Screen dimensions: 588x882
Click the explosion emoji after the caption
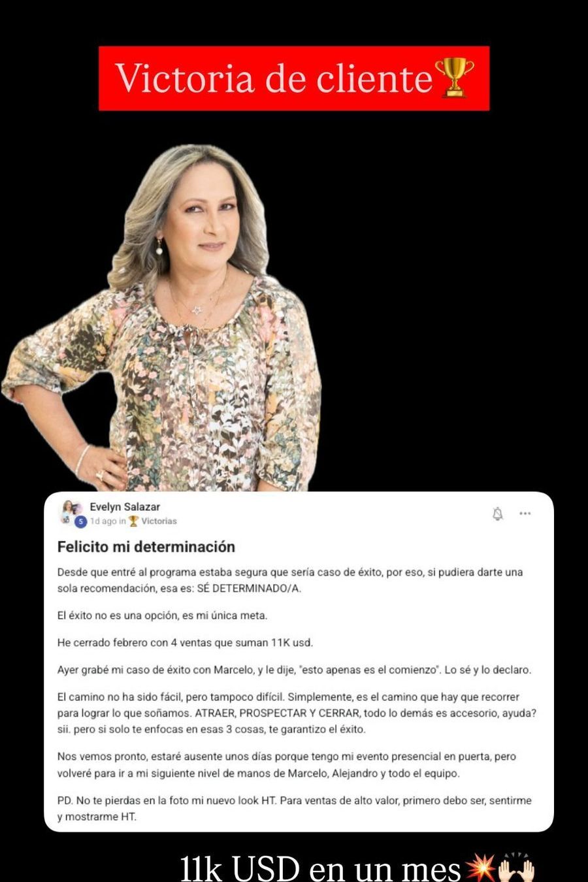(x=479, y=869)
